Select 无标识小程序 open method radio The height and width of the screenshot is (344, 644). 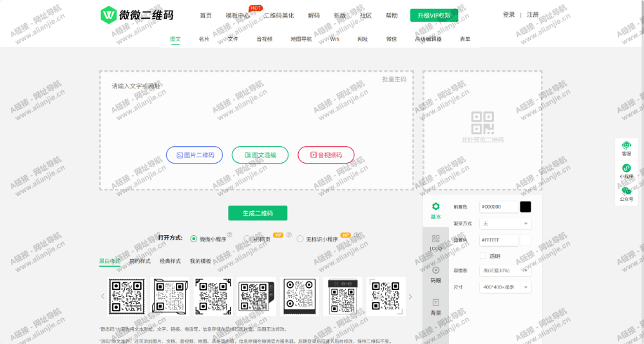[x=300, y=238]
